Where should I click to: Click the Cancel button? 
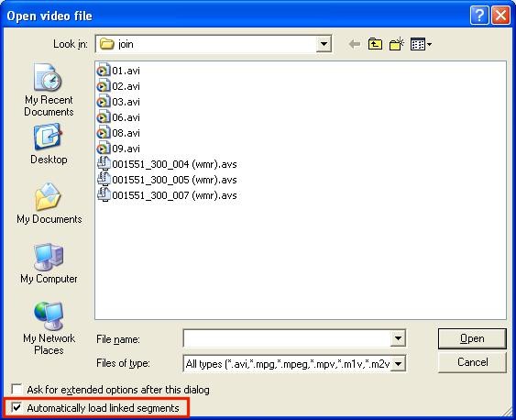tap(472, 362)
